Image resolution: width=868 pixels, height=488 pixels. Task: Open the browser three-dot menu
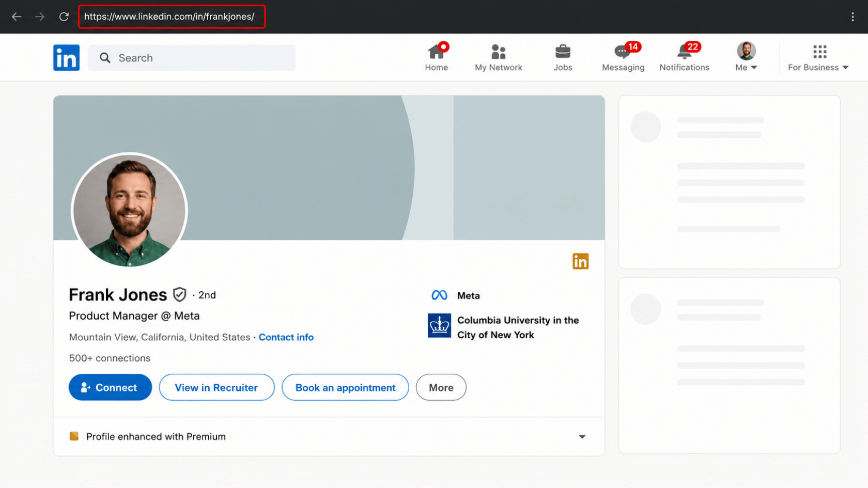click(853, 17)
